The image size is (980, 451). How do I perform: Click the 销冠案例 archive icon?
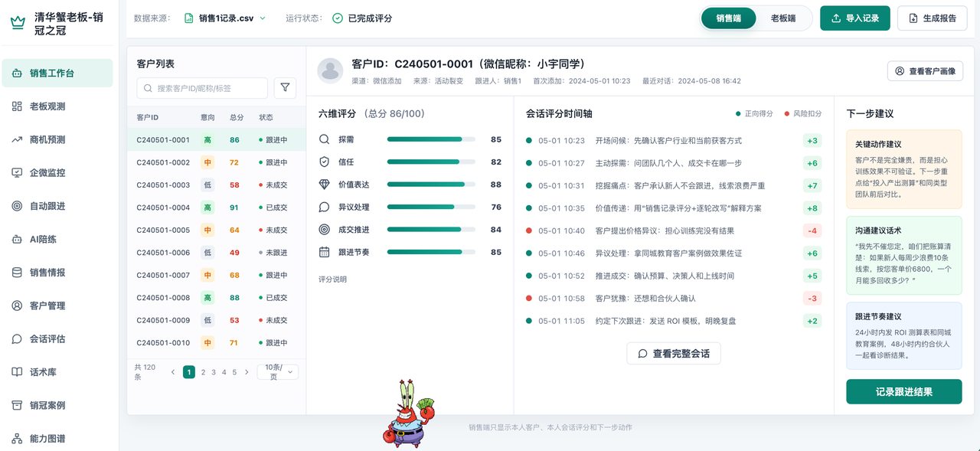coord(17,405)
